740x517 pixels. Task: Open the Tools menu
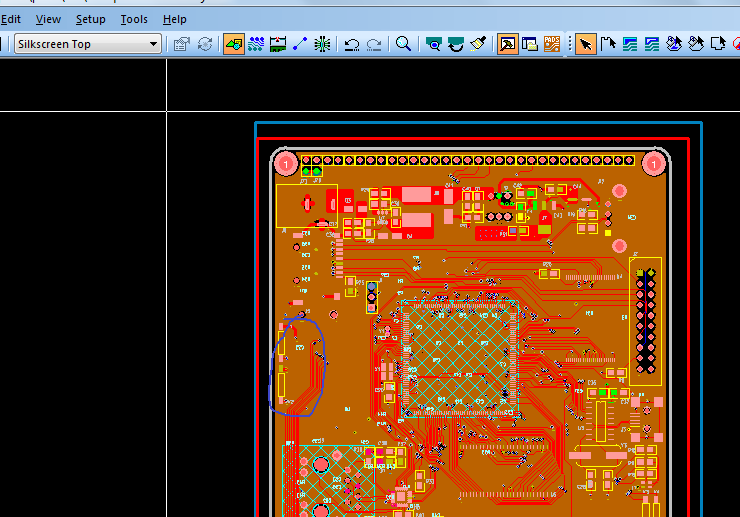coord(134,19)
